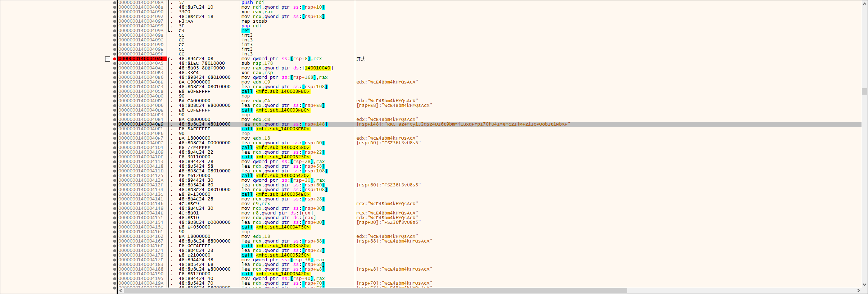Click the breakpoint bullet at address 00000001400040AC
The height and width of the screenshot is (294, 868).
point(115,68)
